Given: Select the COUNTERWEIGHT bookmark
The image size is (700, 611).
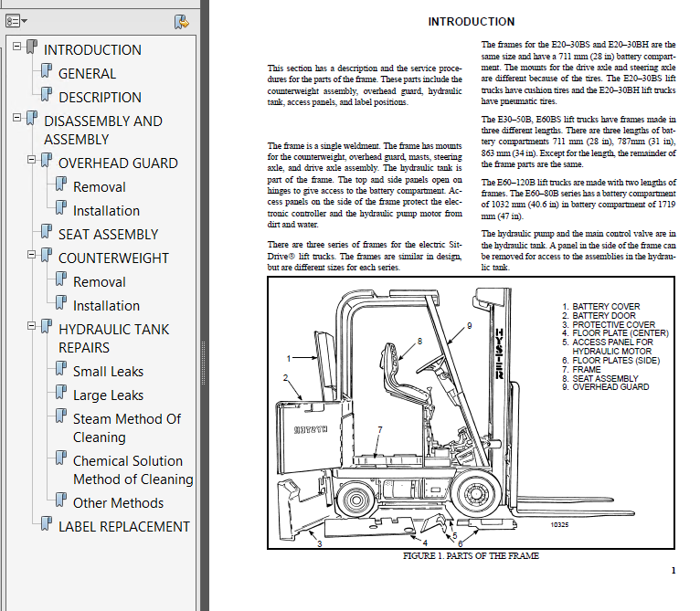Looking at the screenshot, I should coord(113,258).
